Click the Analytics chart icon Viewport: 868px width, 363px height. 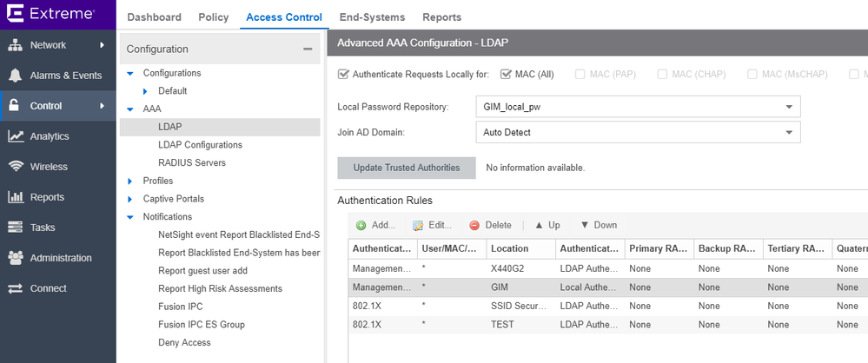click(15, 136)
